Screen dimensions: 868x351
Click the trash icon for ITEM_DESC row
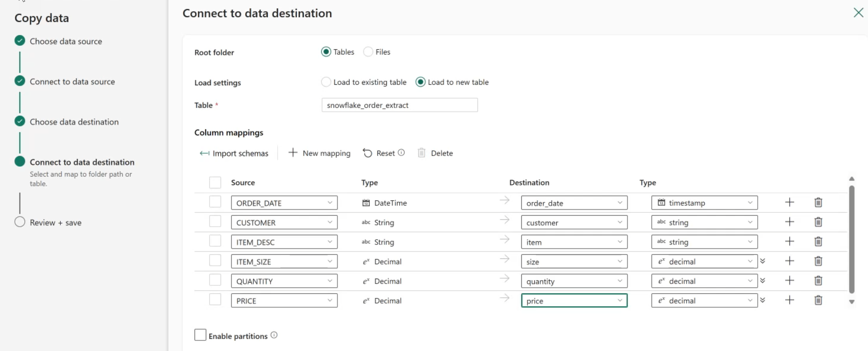click(818, 242)
